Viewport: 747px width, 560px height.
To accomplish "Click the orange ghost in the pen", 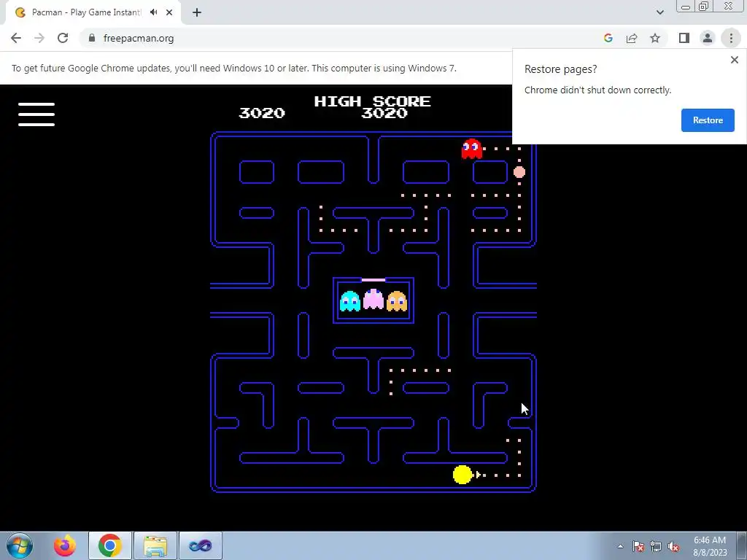I will pyautogui.click(x=397, y=301).
